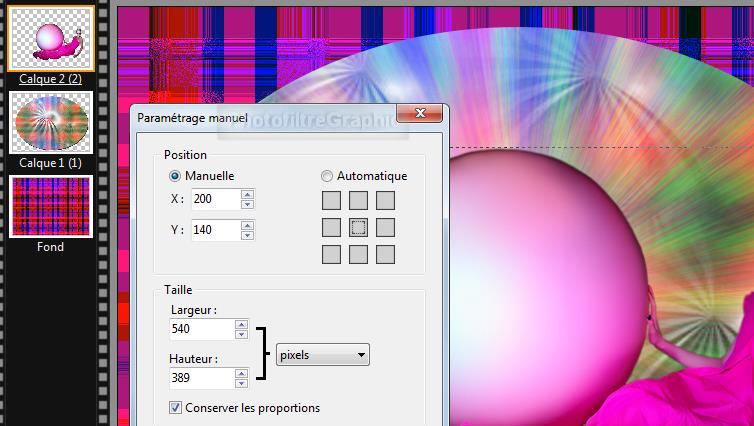This screenshot has width=754, height=426.
Task: Click the X position input field
Action: coord(214,199)
